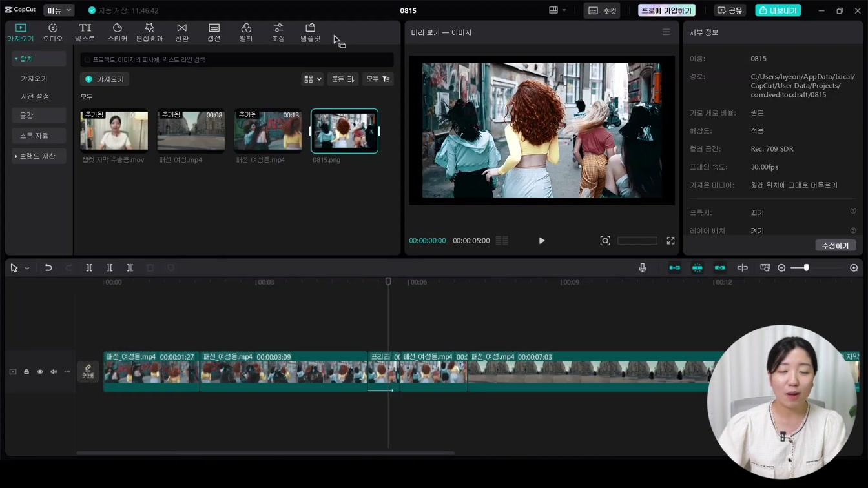This screenshot has width=868, height=488.
Task: Open 공간 in the sidebar
Action: pos(39,116)
